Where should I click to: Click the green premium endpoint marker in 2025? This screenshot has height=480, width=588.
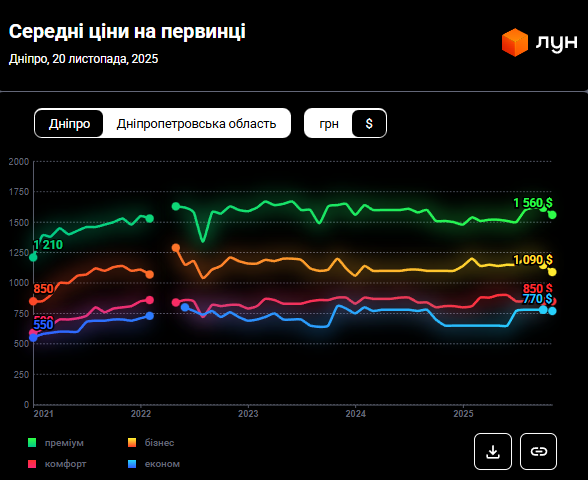(x=552, y=215)
